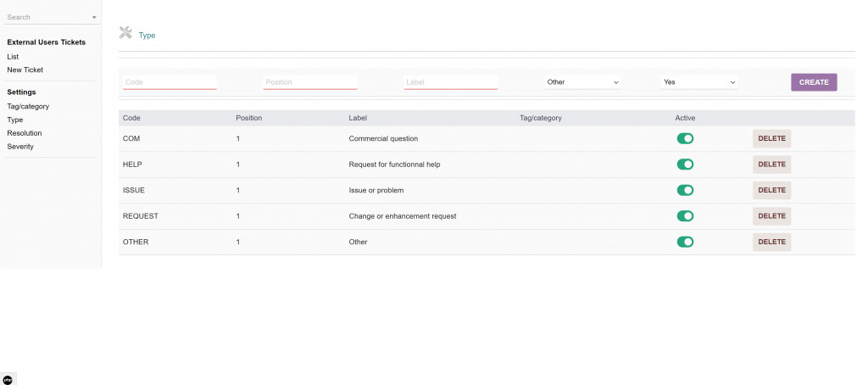This screenshot has width=868, height=385.
Task: Click the Commercial question label
Action: tap(383, 138)
